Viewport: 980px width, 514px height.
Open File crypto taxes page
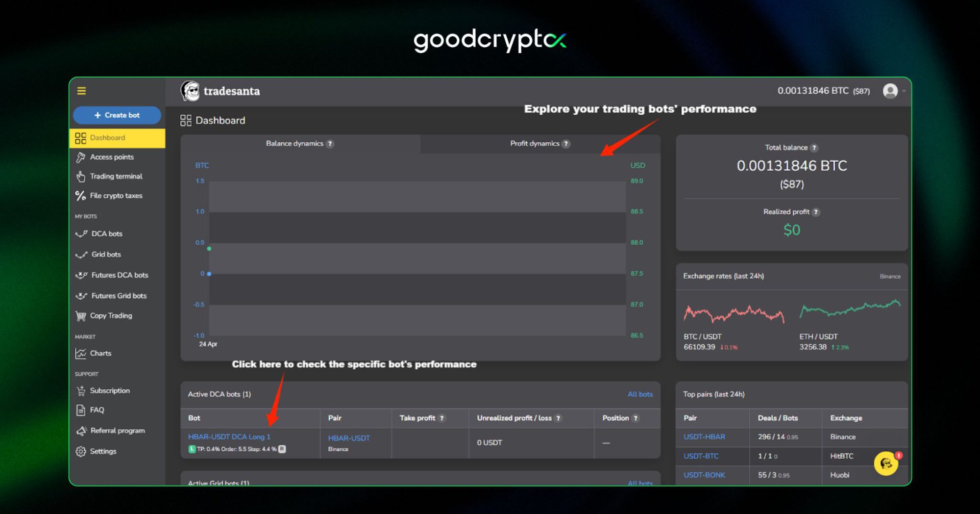[x=116, y=196]
